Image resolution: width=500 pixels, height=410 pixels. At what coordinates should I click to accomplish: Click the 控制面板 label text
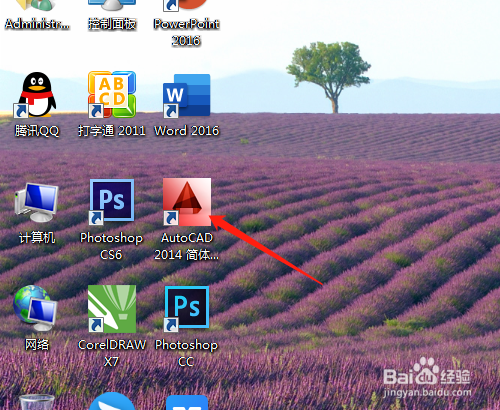click(x=112, y=24)
